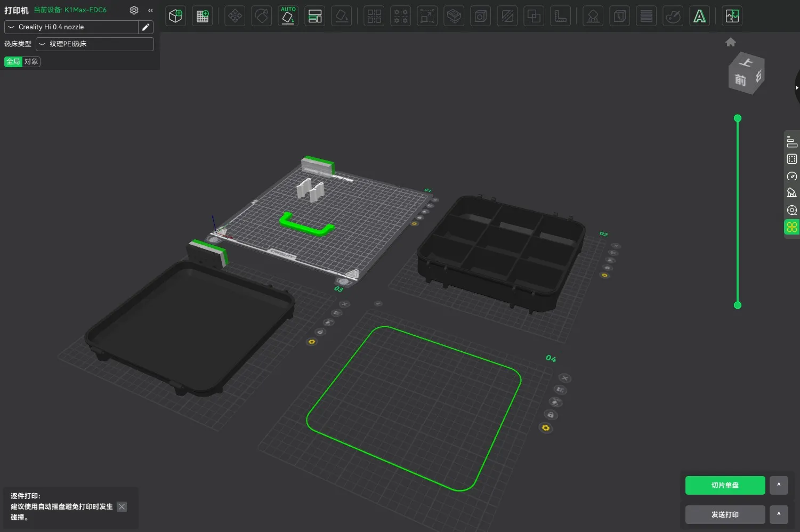
Task: Dismiss the 逐件打印 warning notification
Action: tap(122, 507)
